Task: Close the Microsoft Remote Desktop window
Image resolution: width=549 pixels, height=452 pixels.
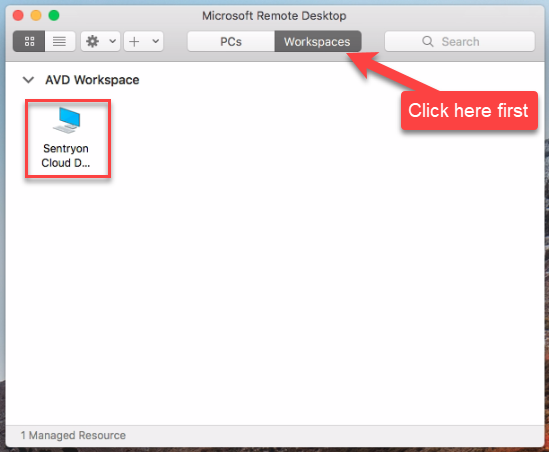Action: click(18, 16)
